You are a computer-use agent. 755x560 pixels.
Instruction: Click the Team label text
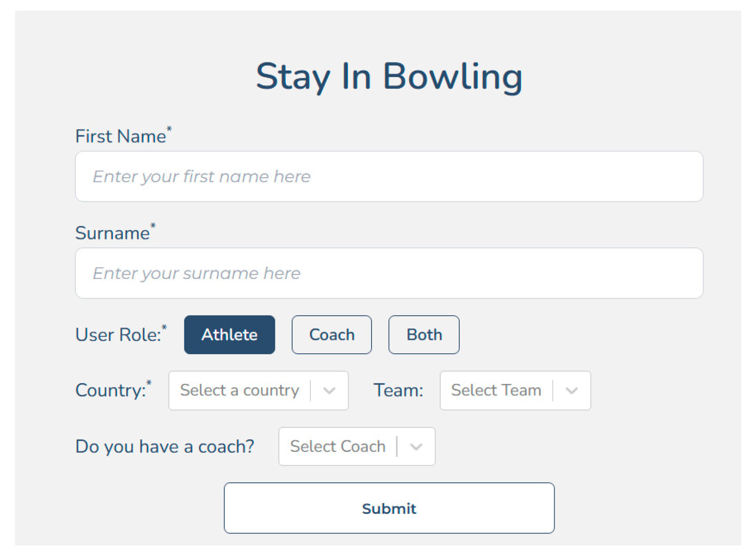coord(398,391)
